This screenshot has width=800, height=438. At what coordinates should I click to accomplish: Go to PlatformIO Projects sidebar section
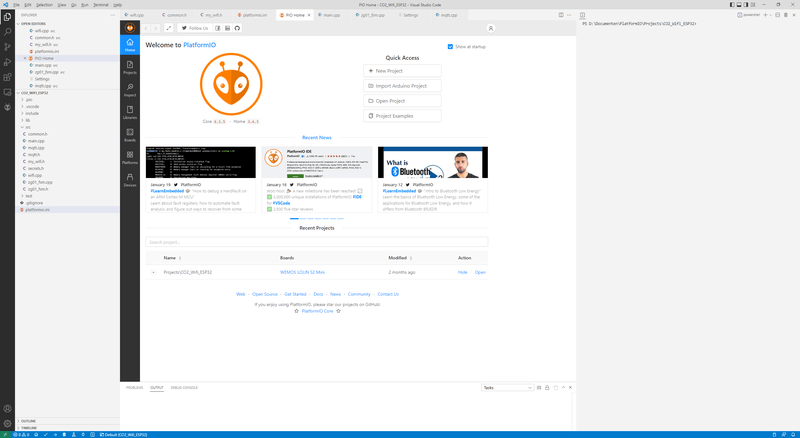click(130, 67)
